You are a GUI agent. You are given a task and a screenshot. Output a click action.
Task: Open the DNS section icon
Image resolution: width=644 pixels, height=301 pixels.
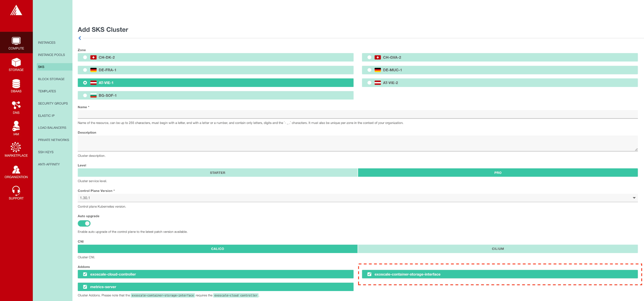coord(16,105)
